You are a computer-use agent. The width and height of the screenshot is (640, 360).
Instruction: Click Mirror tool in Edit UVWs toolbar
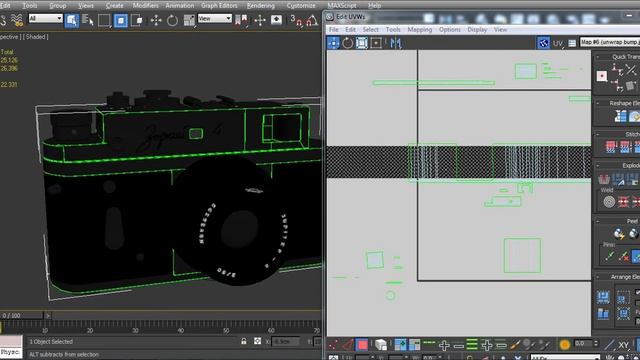tap(396, 43)
